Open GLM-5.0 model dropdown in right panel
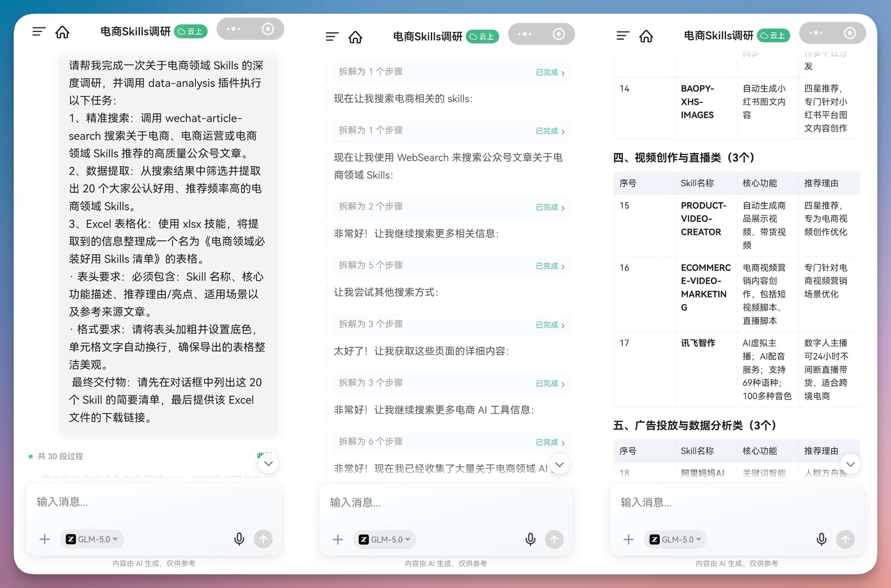This screenshot has height=588, width=891. click(675, 539)
